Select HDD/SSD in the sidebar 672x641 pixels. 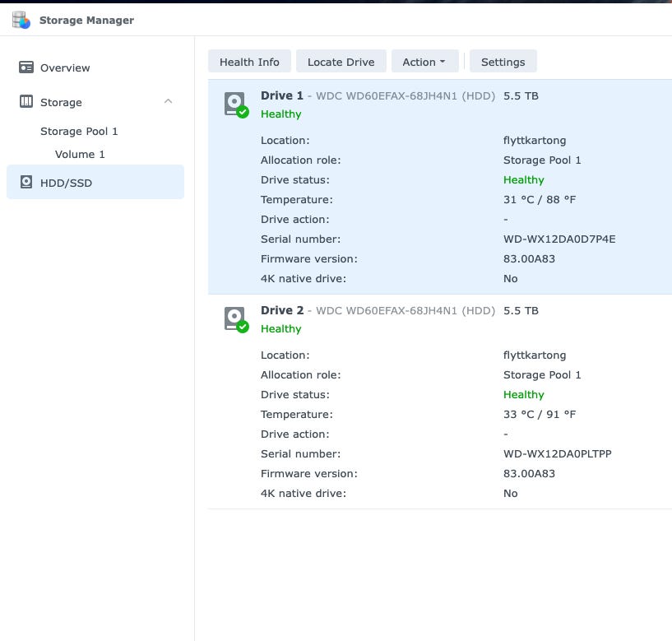coord(66,183)
